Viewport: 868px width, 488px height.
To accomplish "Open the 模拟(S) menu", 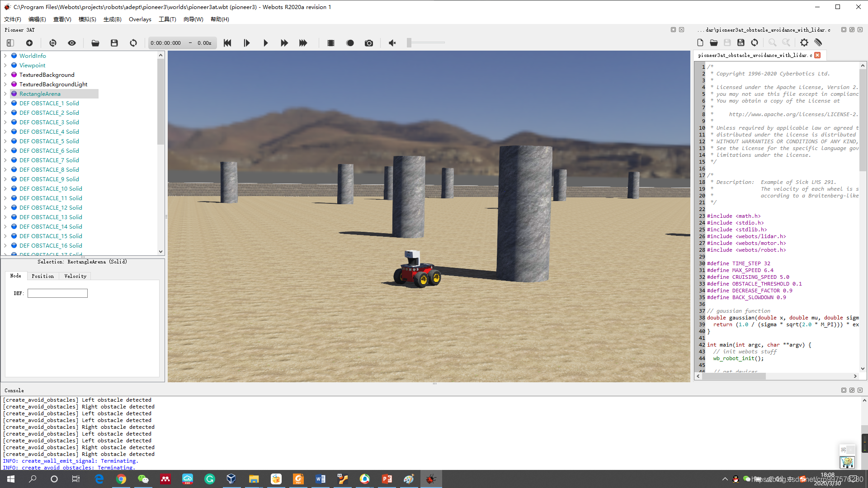I will coord(87,19).
